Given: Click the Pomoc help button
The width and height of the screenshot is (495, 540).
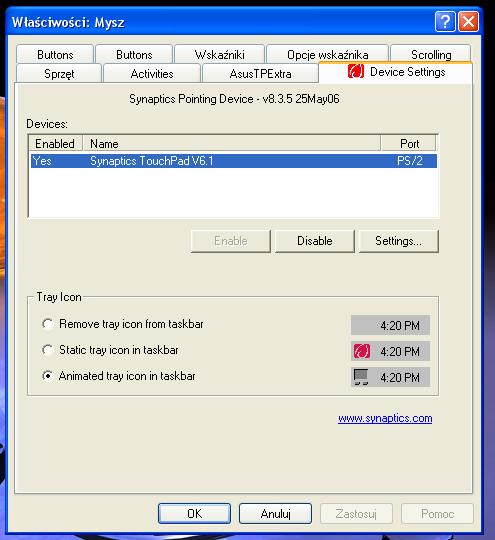Looking at the screenshot, I should (437, 513).
